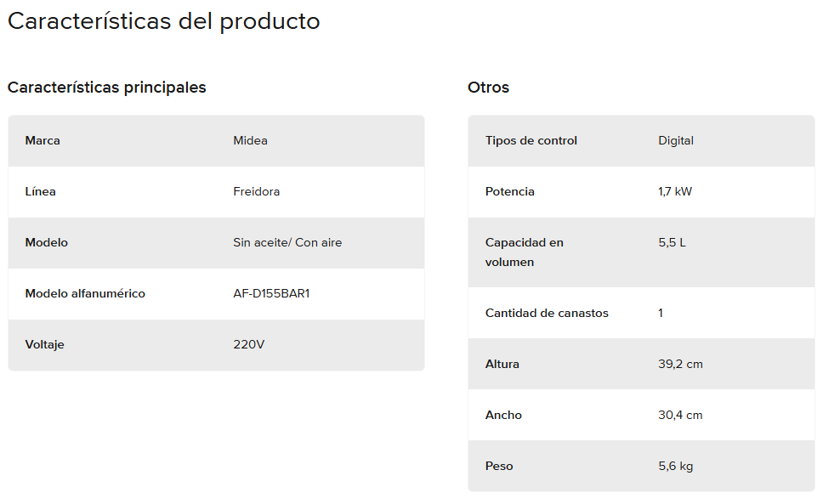The width and height of the screenshot is (823, 504).
Task: Click the '1,7 kW' power value
Action: click(675, 191)
